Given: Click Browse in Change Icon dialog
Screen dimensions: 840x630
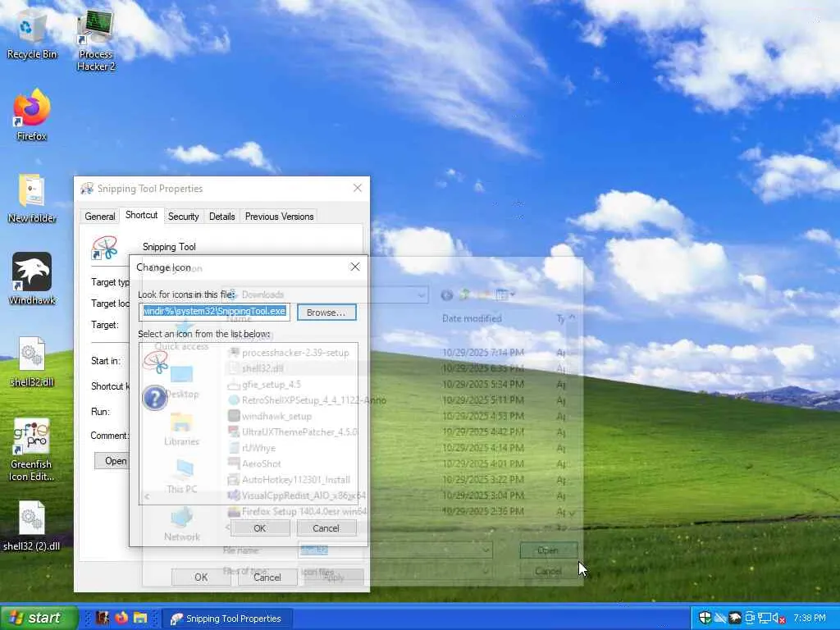Looking at the screenshot, I should tap(326, 313).
